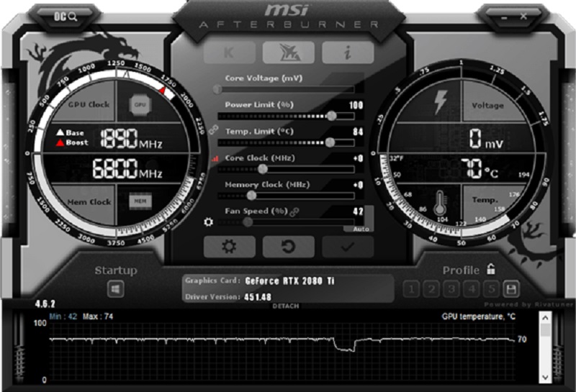Open the information i button
576x392 pixels.
(x=348, y=53)
